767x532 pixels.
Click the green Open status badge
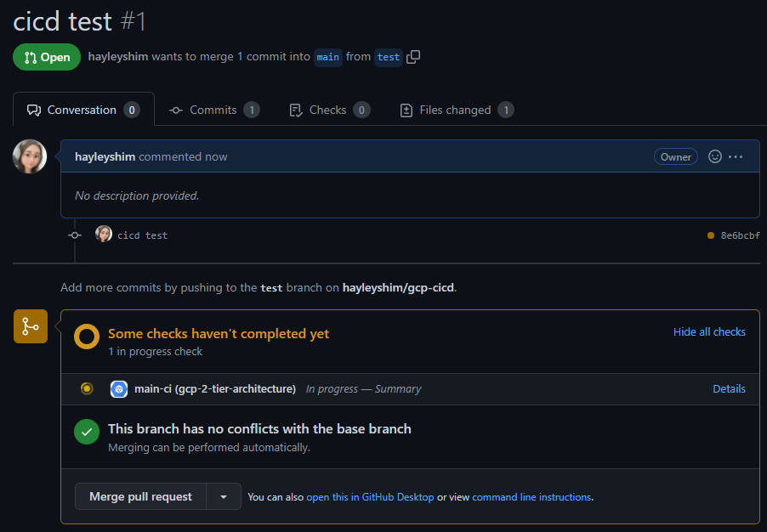47,57
